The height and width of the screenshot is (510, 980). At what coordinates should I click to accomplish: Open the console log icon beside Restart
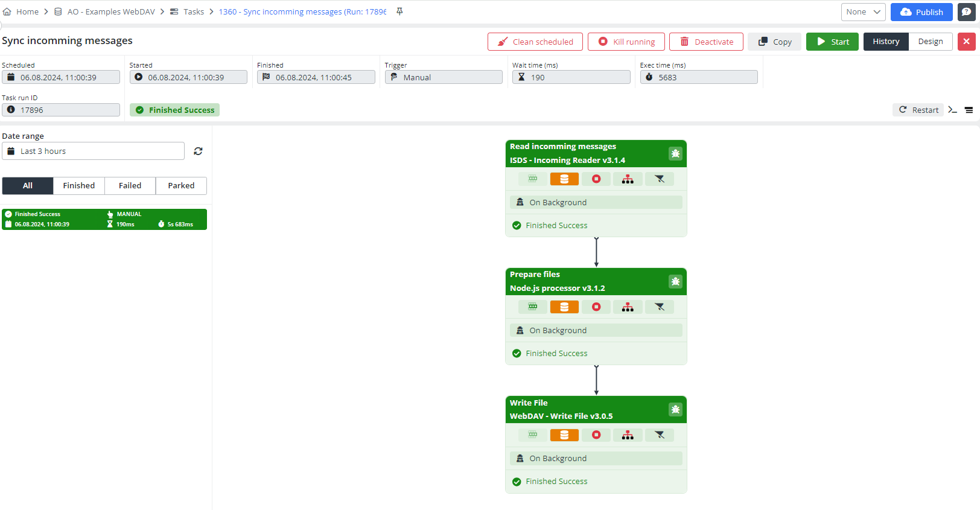coord(952,110)
